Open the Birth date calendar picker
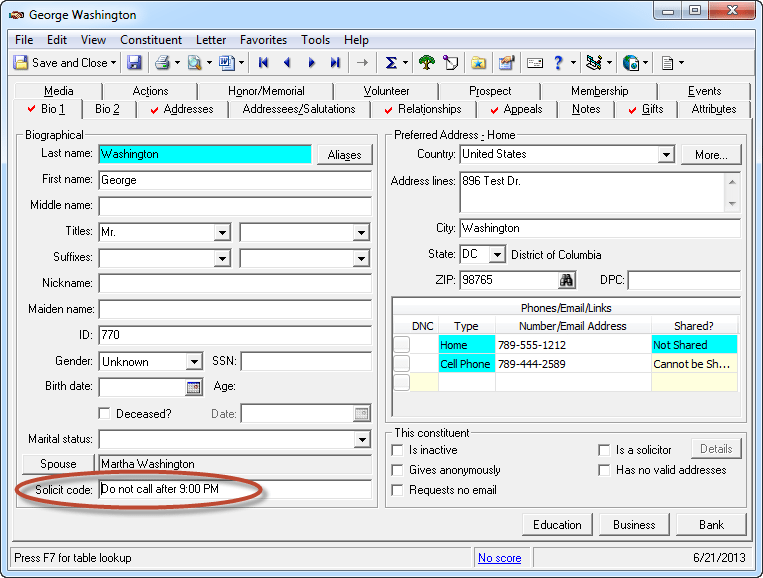The image size is (763, 578). click(194, 387)
